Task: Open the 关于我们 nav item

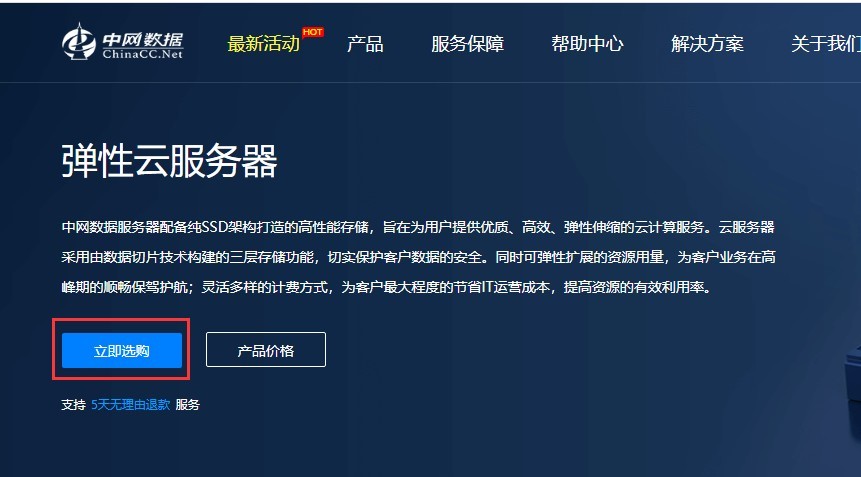Action: (x=825, y=44)
